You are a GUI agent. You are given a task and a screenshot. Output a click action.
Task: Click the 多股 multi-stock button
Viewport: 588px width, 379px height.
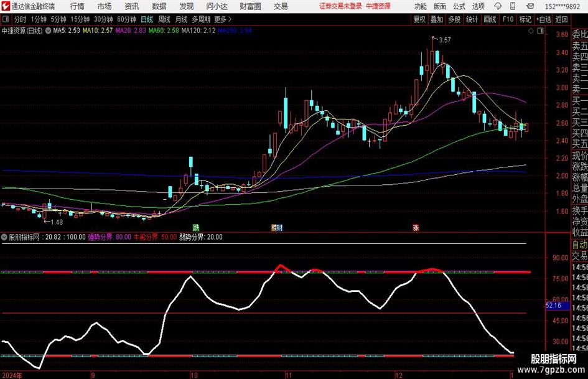coord(454,19)
